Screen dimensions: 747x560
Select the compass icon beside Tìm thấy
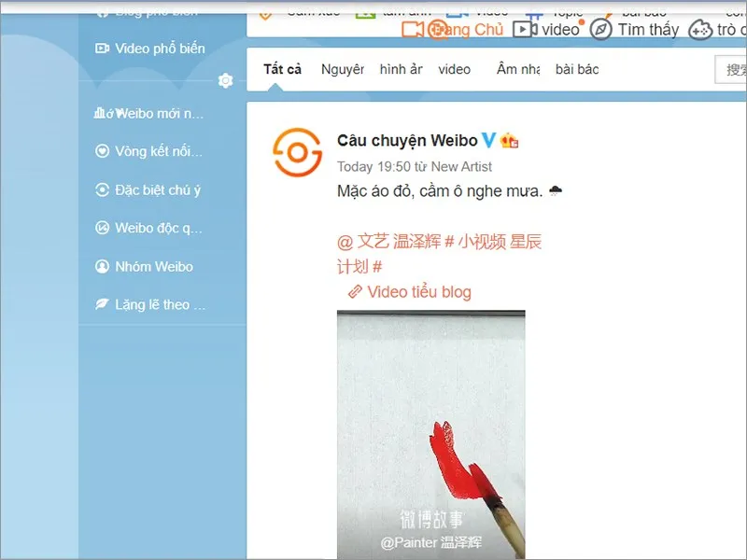(600, 30)
